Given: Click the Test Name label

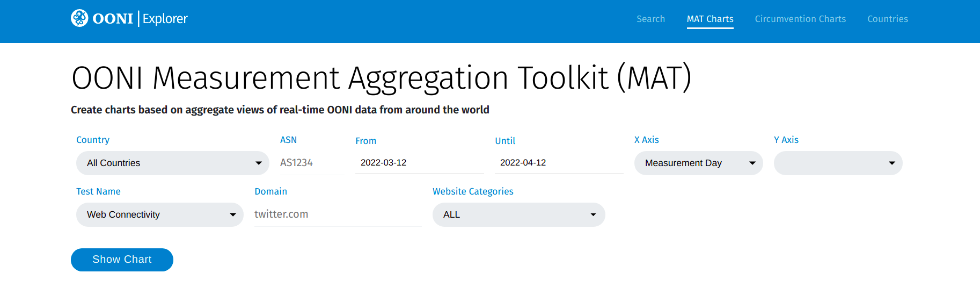Looking at the screenshot, I should click(x=98, y=191).
